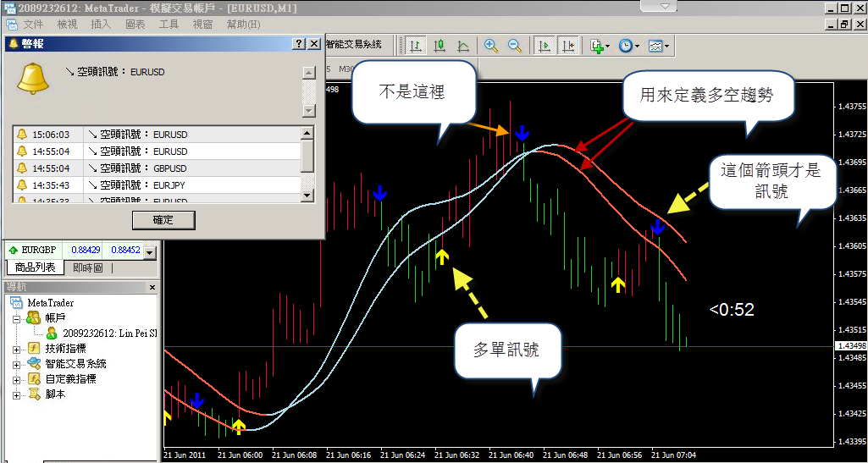Image resolution: width=868 pixels, height=463 pixels.
Task: Open the 文件 menu
Action: click(33, 25)
